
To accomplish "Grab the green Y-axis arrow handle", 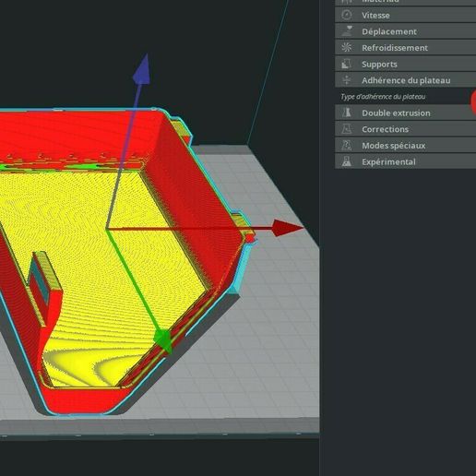I will pyautogui.click(x=162, y=340).
